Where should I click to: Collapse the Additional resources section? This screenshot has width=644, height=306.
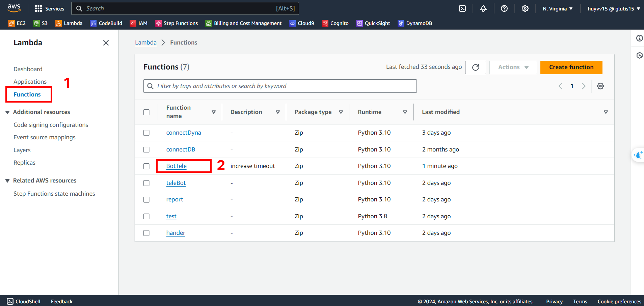click(x=7, y=112)
